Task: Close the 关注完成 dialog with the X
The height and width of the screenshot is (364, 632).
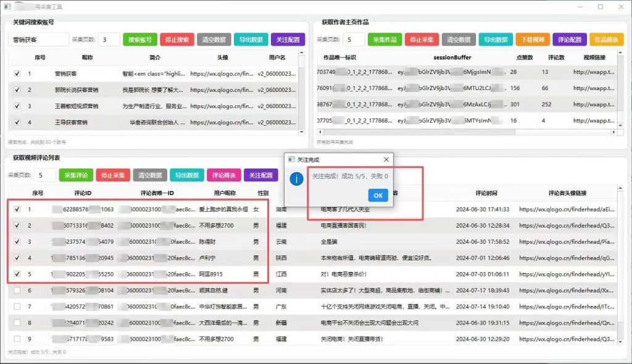Action: pyautogui.click(x=386, y=160)
